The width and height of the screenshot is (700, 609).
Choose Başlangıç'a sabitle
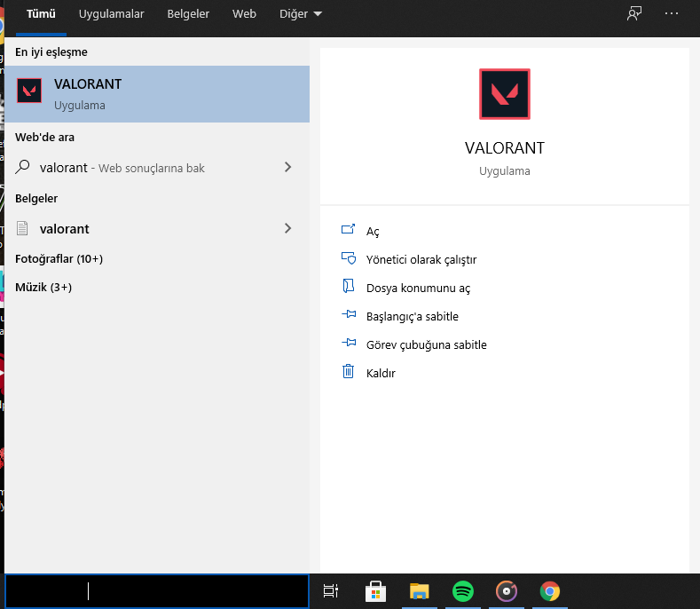click(412, 316)
